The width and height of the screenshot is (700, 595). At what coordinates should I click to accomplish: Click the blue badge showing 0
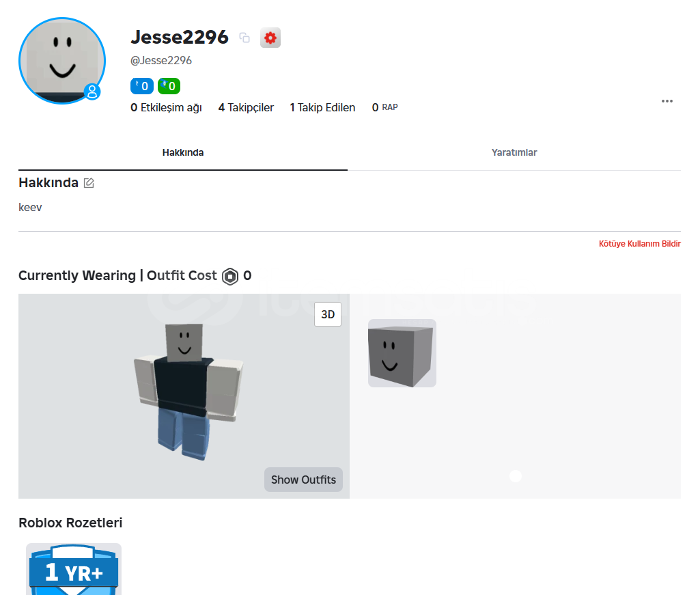[142, 86]
